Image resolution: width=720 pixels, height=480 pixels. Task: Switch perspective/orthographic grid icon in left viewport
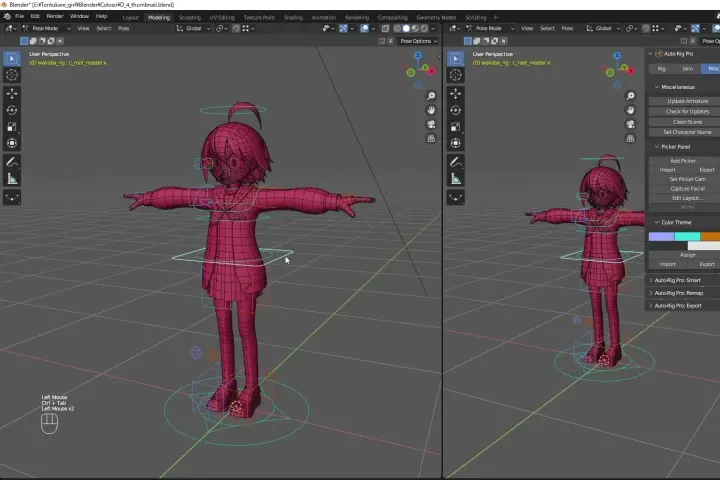coord(431,138)
